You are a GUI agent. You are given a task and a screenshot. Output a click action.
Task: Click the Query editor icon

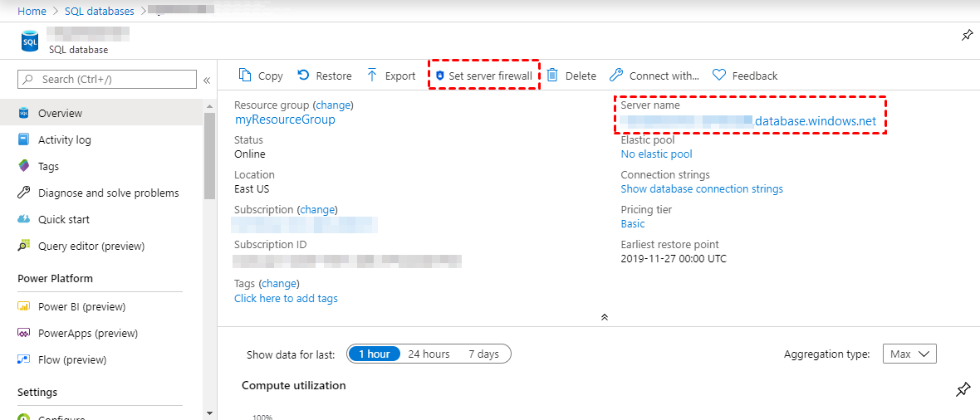pos(24,247)
